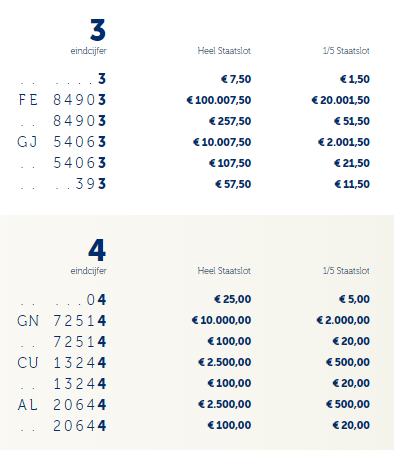Click the € 7,50 prize amount

[x=236, y=79]
